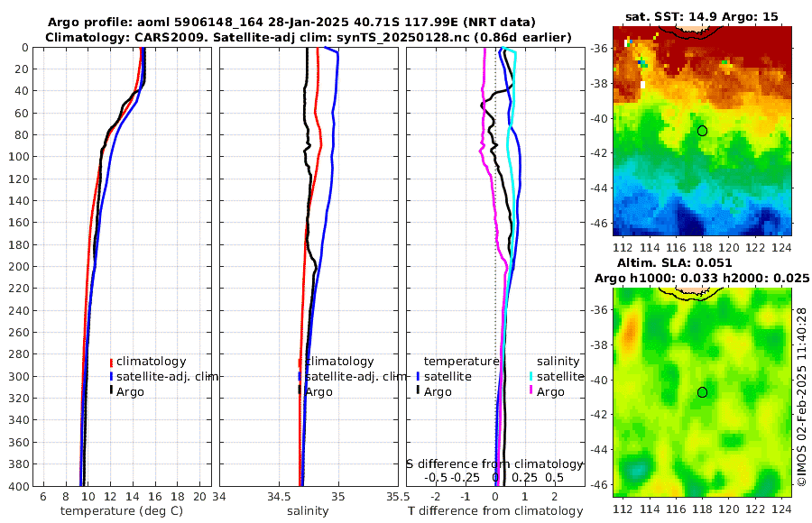The image size is (812, 523).
Task: Click the 'temperature (deg C)' axis label
Action: (x=122, y=511)
